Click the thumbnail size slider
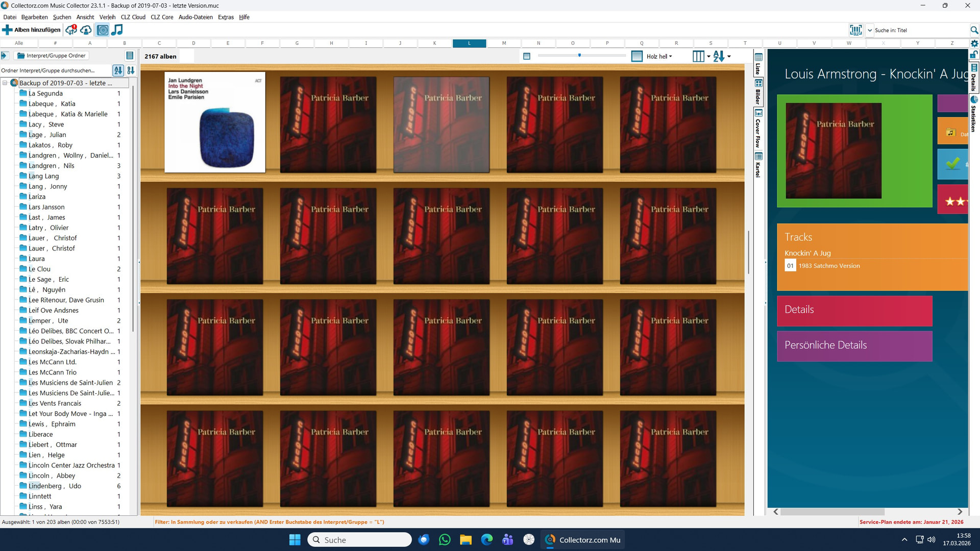Viewport: 980px width, 551px height. coord(579,55)
